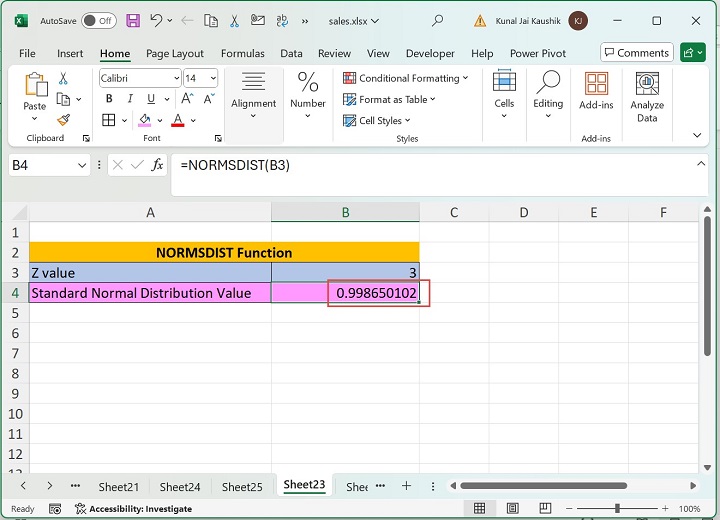Select the Sheet21 worksheet tab
720x520 pixels.
[x=118, y=486]
